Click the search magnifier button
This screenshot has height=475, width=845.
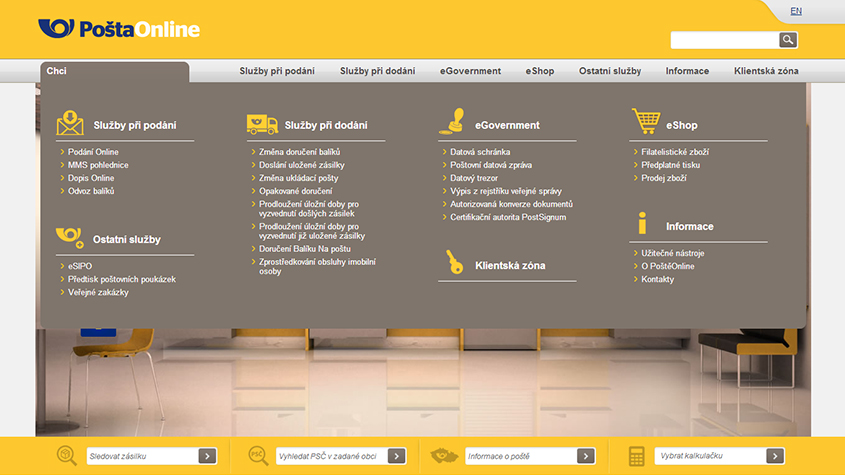click(x=788, y=40)
